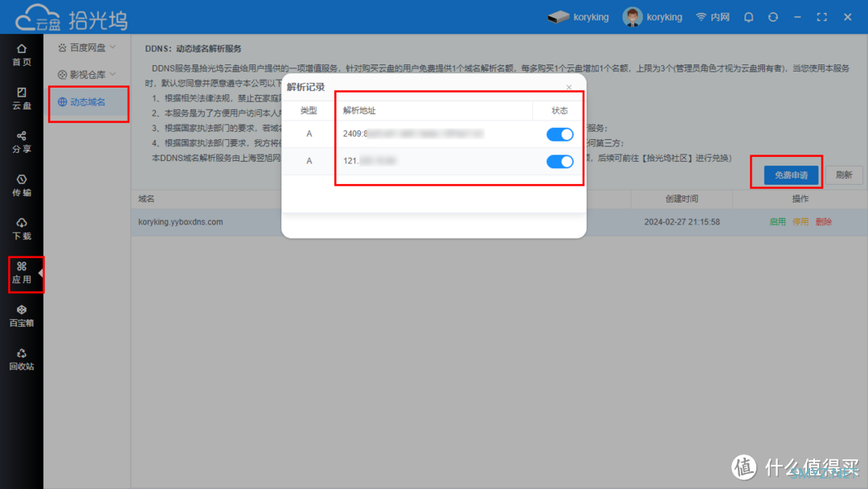Open the 传输 transfer icon

[x=22, y=185]
